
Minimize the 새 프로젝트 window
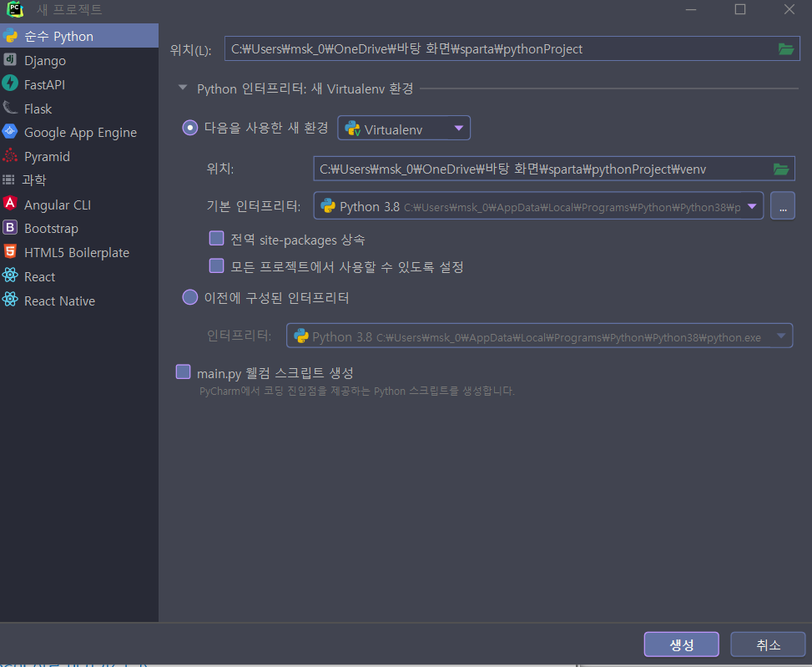pos(691,9)
